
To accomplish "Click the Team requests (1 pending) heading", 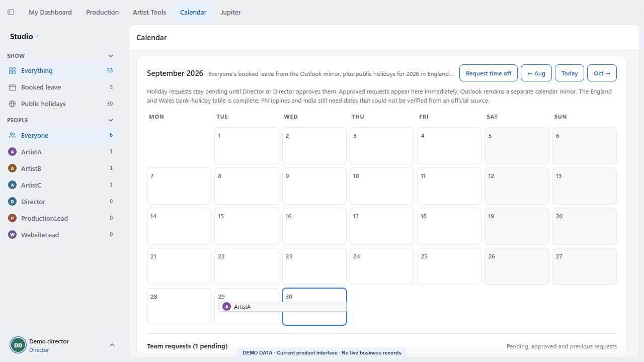I will point(187,346).
